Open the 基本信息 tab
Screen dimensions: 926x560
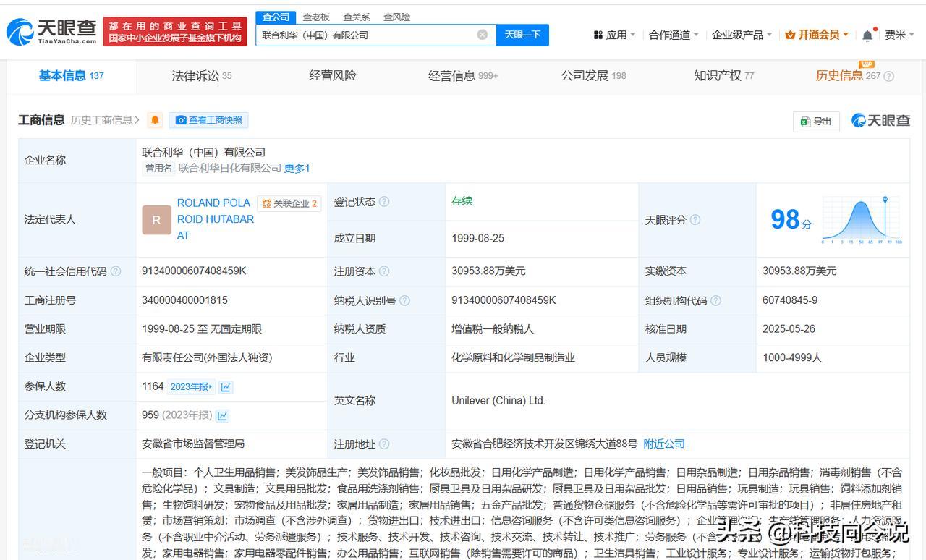72,76
